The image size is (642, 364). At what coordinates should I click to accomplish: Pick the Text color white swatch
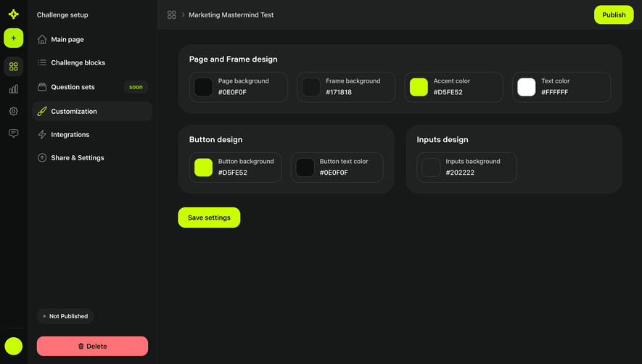click(527, 87)
